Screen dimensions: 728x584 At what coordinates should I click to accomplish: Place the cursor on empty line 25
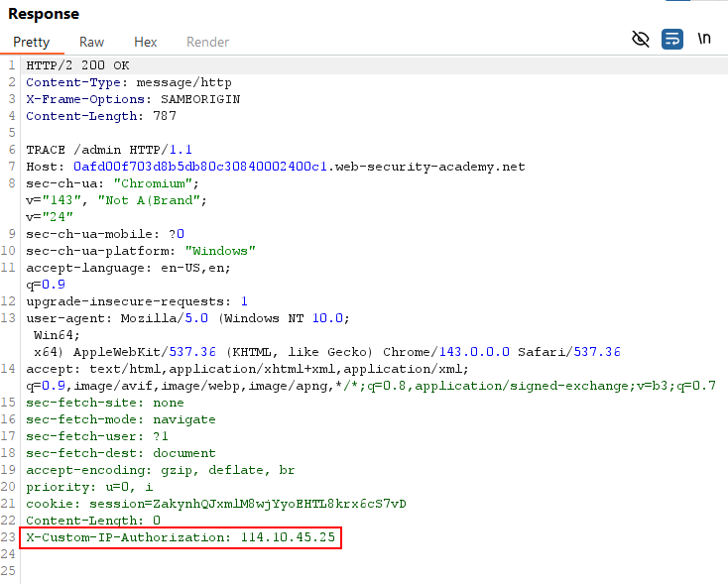click(198, 571)
